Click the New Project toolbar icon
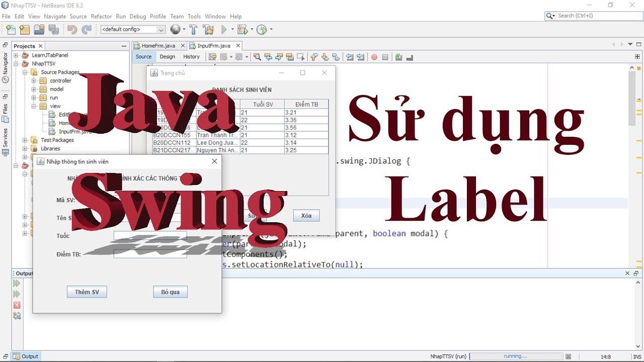This screenshot has width=644, height=362. click(x=24, y=30)
